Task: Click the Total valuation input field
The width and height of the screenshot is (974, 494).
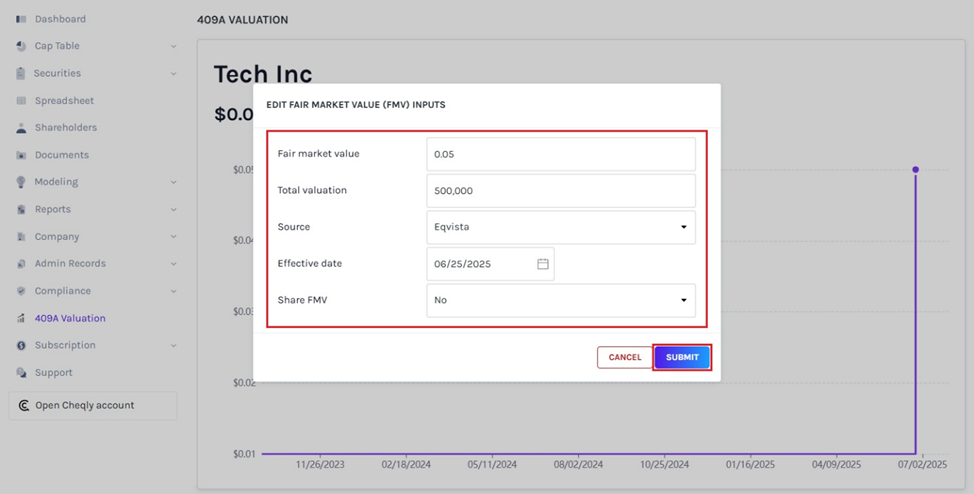Action: tap(560, 190)
